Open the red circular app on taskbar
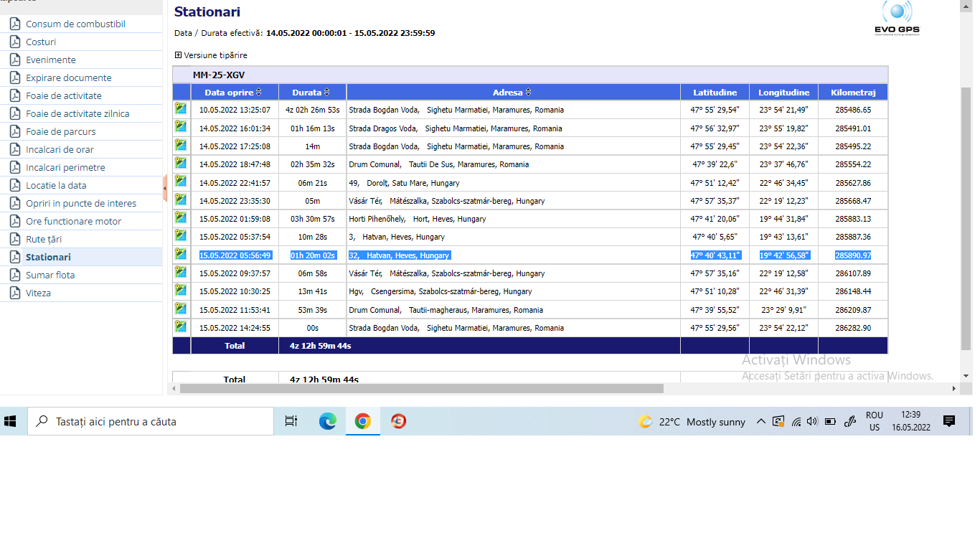The width and height of the screenshot is (980, 551). click(398, 422)
